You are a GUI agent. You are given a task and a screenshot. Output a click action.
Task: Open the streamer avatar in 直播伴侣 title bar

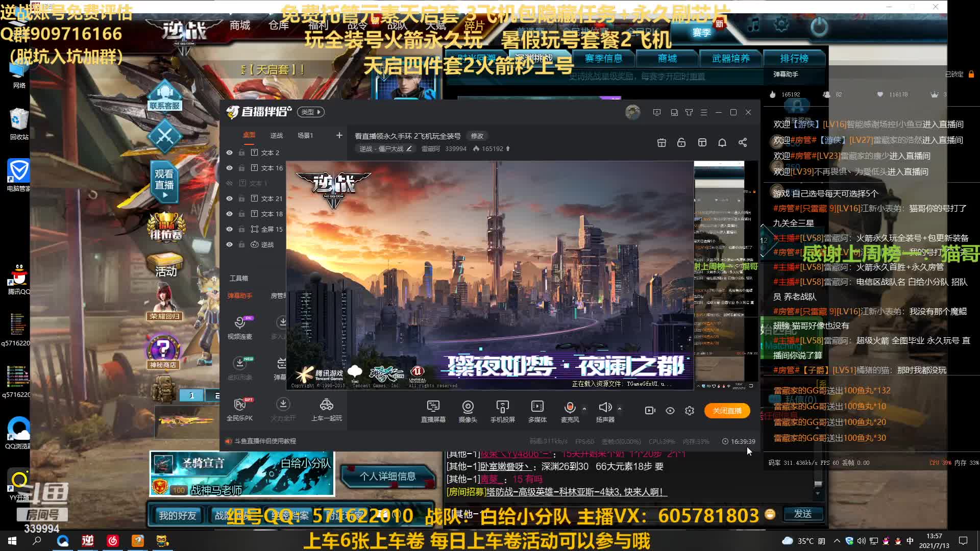pyautogui.click(x=633, y=112)
